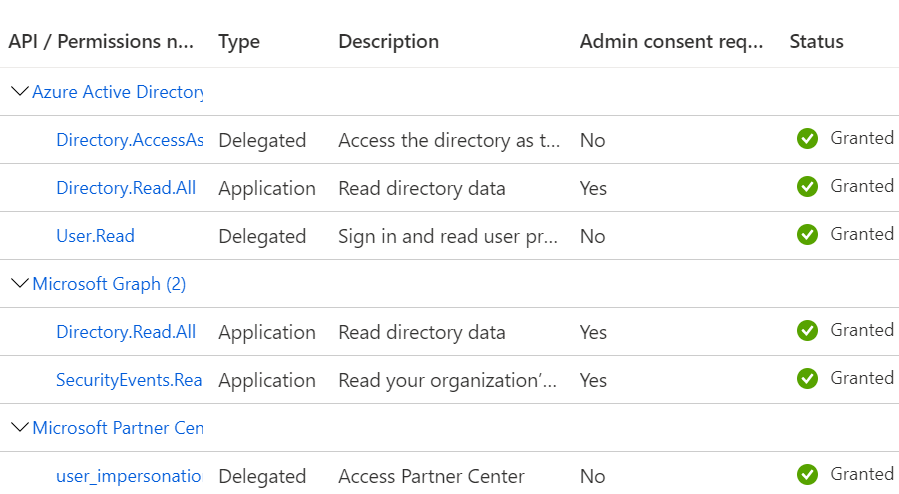Screen dimensions: 899x494
Task: Open Directory.Read.All under Microsoft Graph
Action: tap(126, 332)
